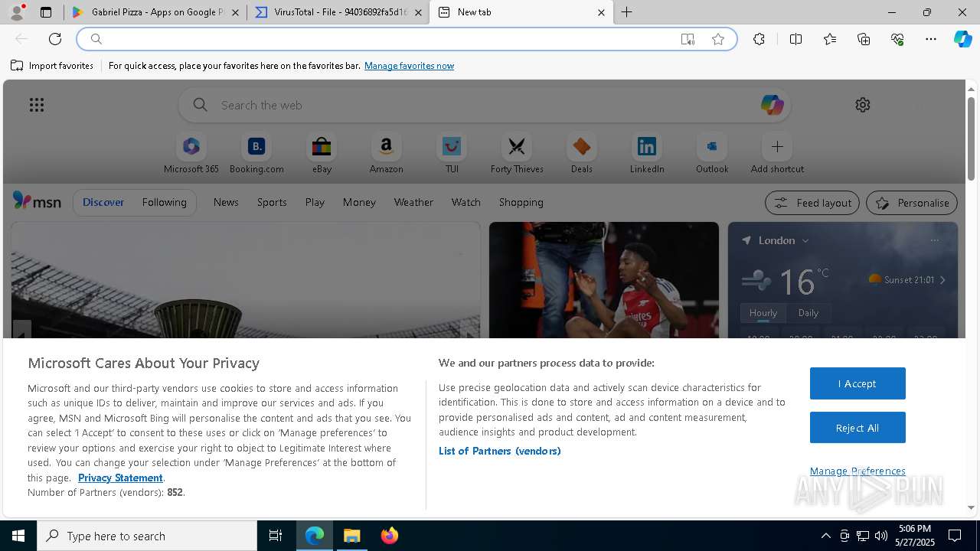Open Deals shortcut

[582, 154]
